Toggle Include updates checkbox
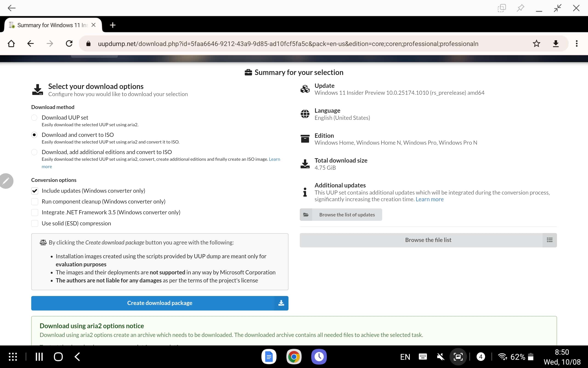 35,191
